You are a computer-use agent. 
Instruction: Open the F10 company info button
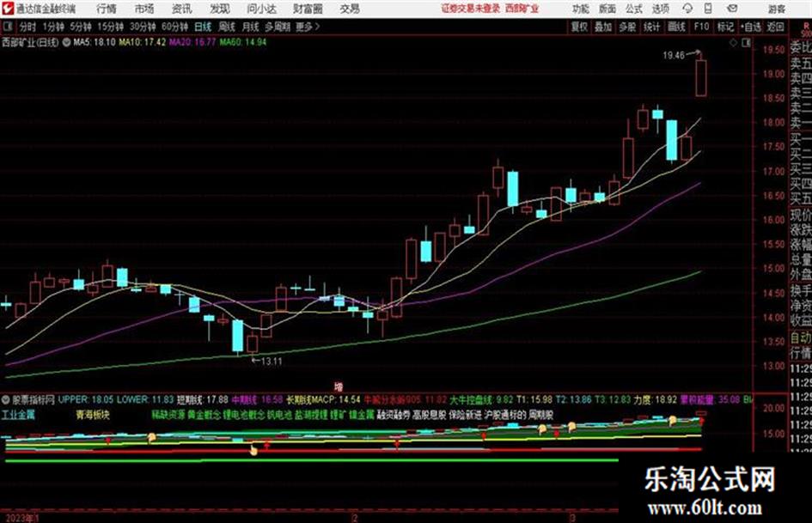click(x=702, y=27)
